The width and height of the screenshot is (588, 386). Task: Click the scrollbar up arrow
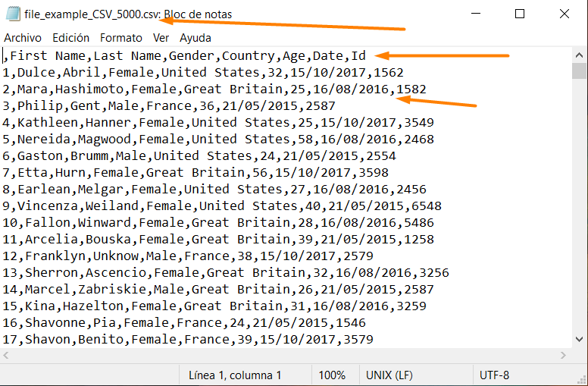[x=580, y=55]
